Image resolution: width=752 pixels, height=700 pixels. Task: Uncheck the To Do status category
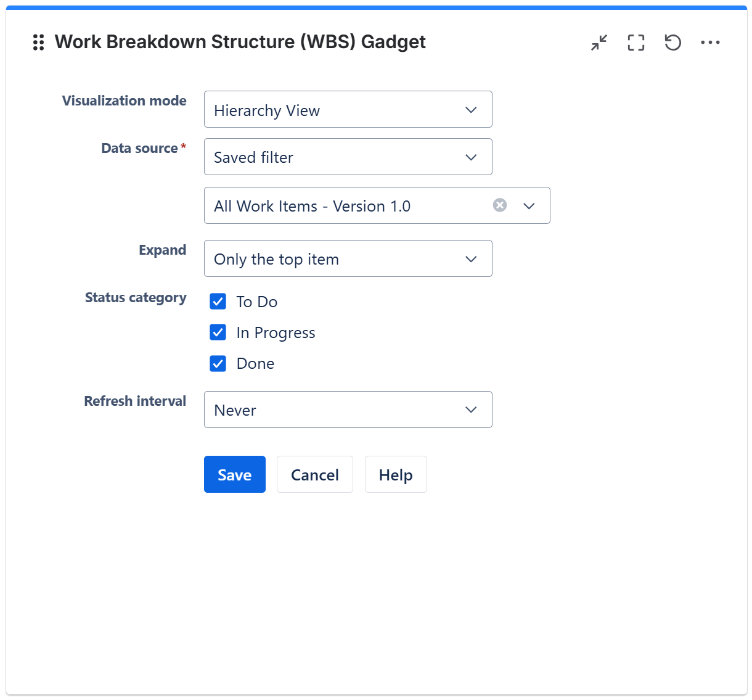coord(218,302)
